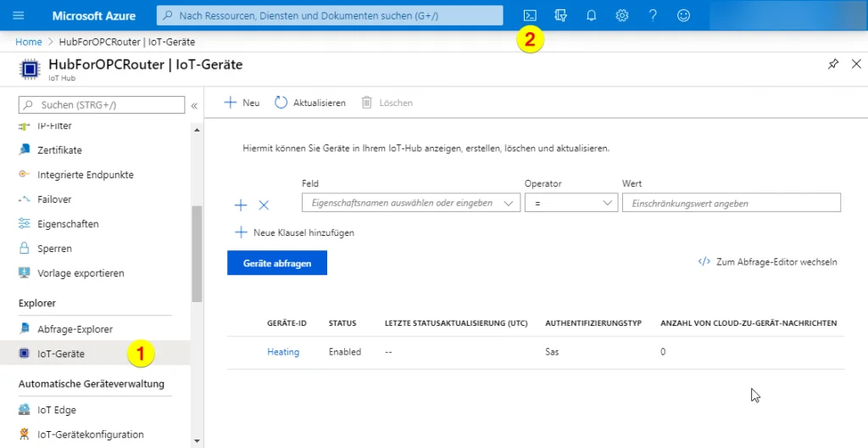Open directory and subscription filter icon

[561, 15]
